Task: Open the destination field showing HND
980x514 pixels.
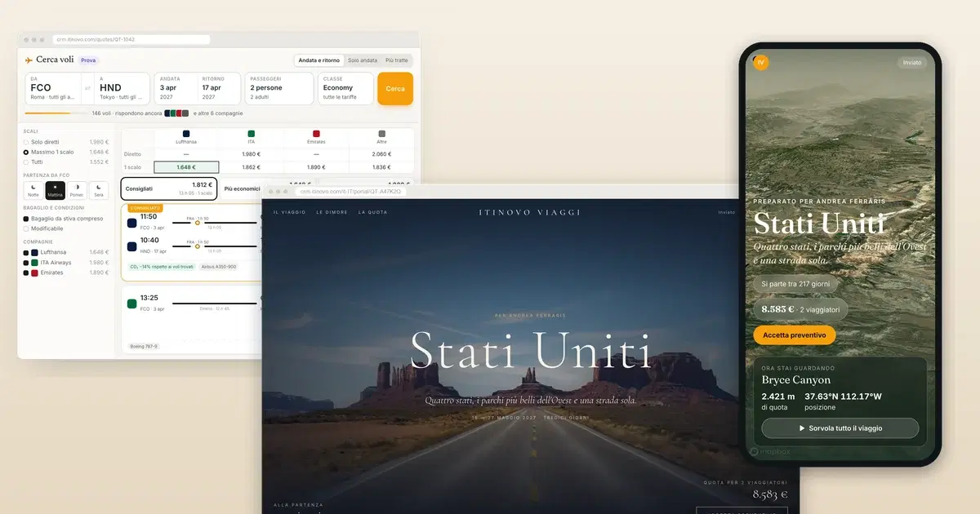Action: [x=122, y=88]
